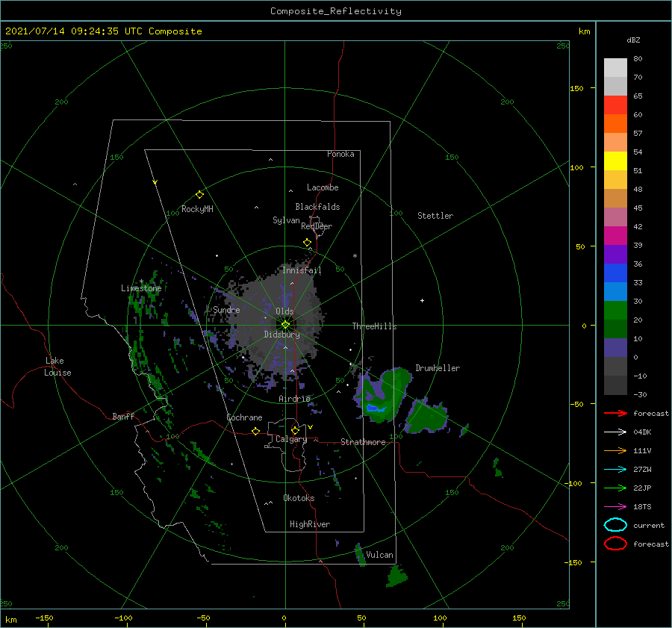Click the Calgary city label

coord(291,439)
